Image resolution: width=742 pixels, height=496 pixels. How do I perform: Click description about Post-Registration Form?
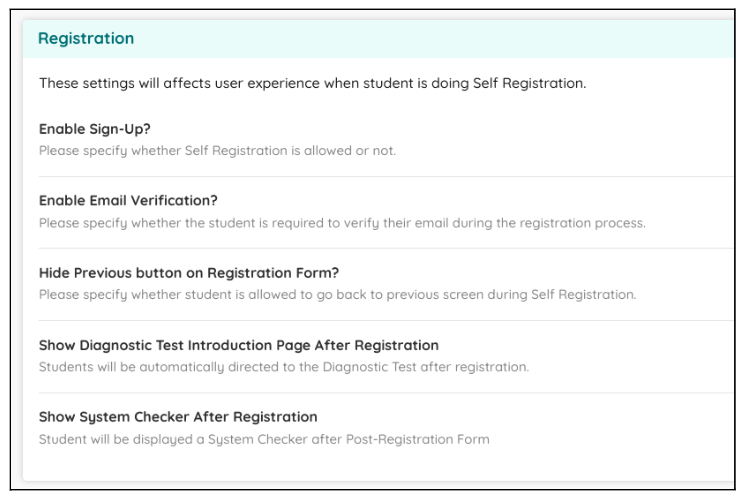click(264, 439)
